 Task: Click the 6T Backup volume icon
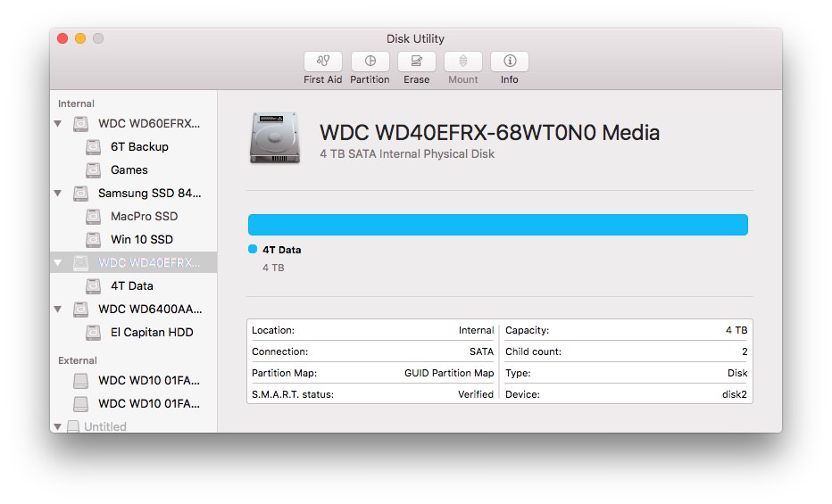tap(94, 147)
